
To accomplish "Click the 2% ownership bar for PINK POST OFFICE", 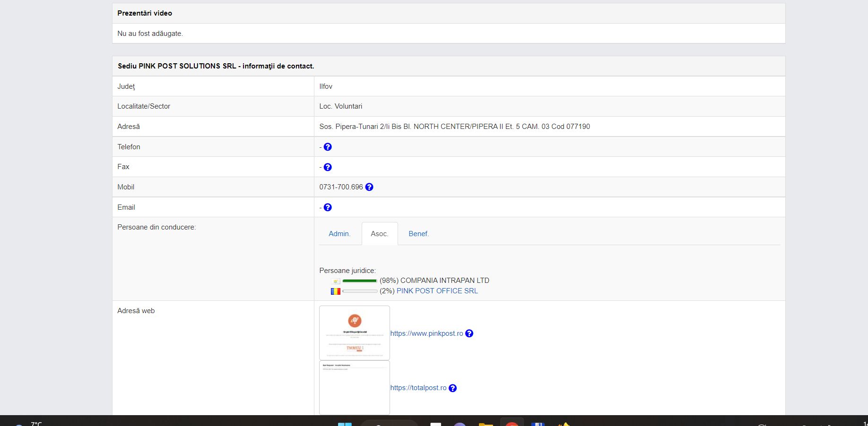I will tap(360, 291).
